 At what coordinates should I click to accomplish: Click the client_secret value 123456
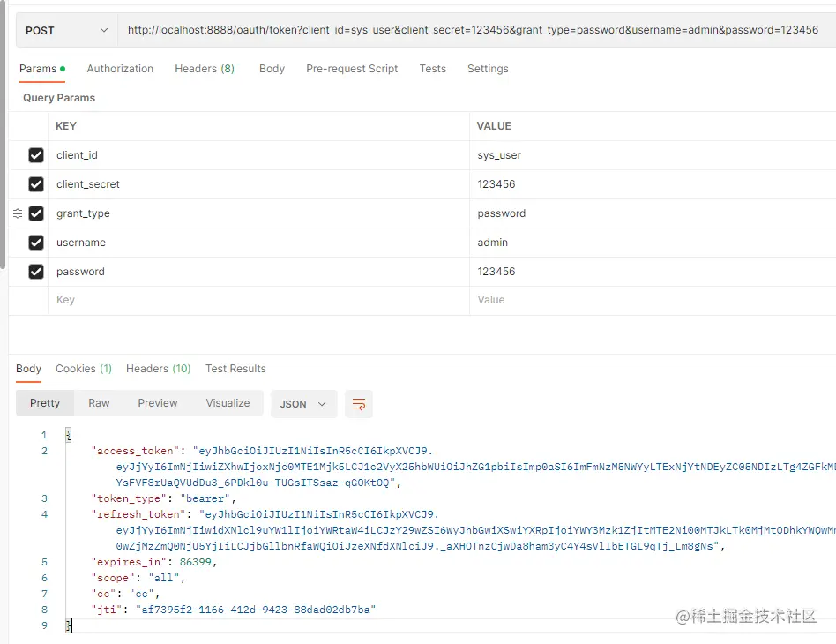(653, 184)
